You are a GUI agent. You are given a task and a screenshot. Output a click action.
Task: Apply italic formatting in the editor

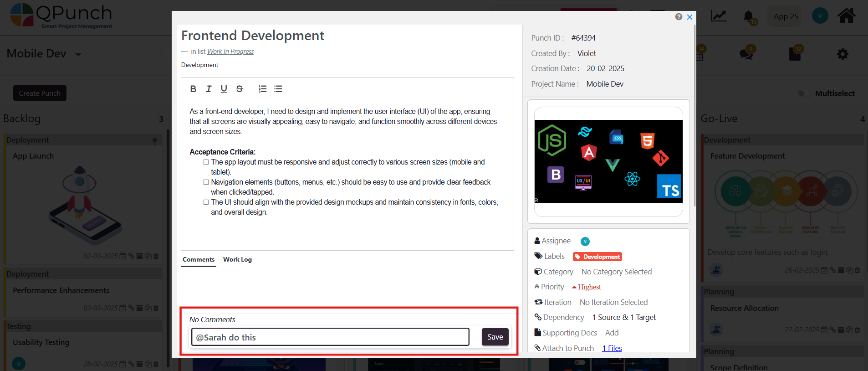[209, 89]
